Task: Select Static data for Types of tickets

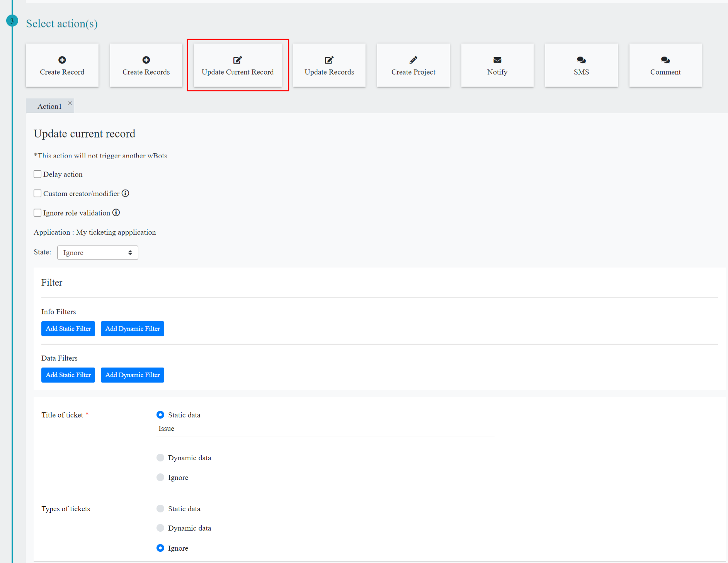Action: (x=160, y=509)
